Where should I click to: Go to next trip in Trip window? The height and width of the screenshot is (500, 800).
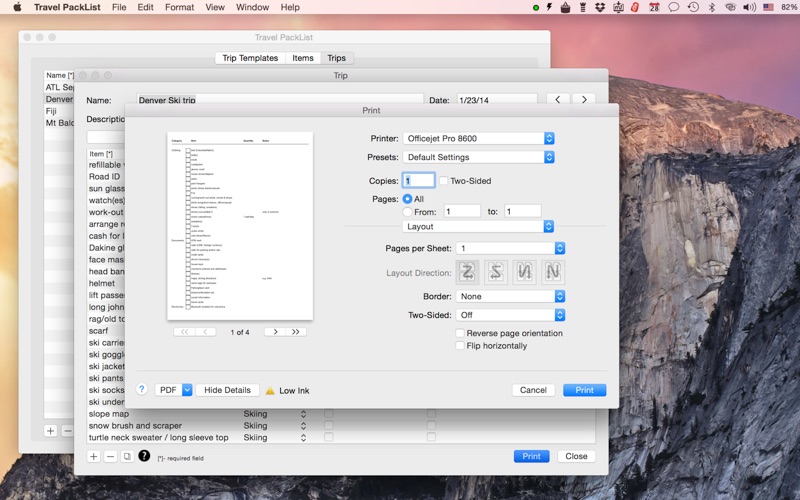coord(584,99)
